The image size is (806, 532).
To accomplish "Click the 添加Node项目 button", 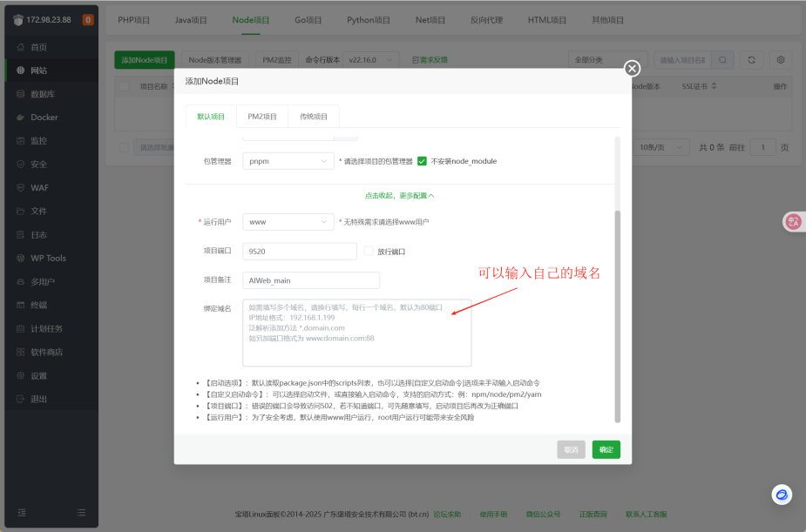I will coord(145,60).
